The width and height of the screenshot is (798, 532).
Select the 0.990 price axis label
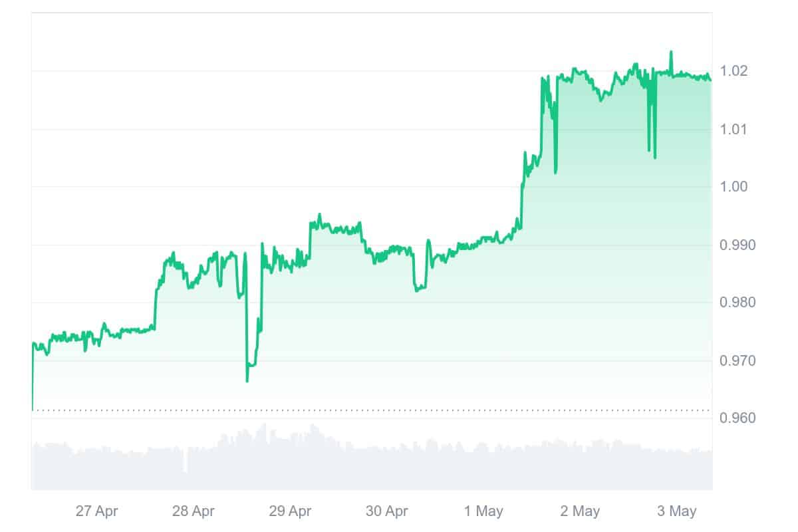[737, 245]
